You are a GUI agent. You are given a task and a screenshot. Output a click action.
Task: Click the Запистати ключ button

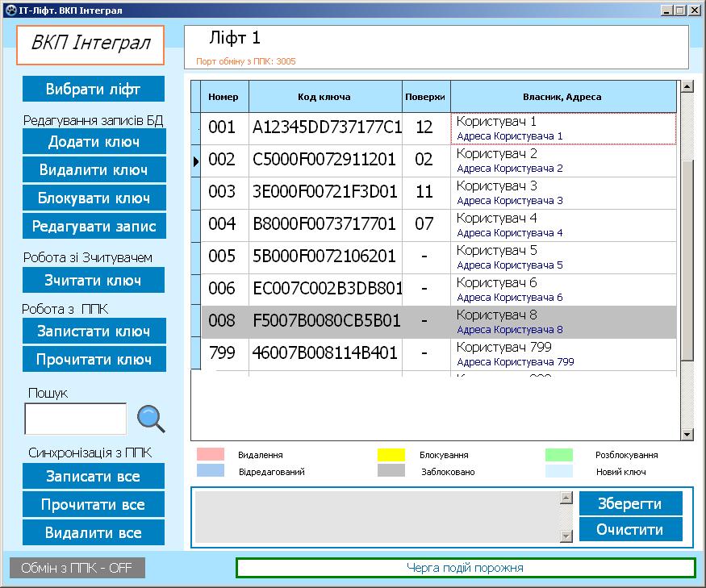[94, 331]
